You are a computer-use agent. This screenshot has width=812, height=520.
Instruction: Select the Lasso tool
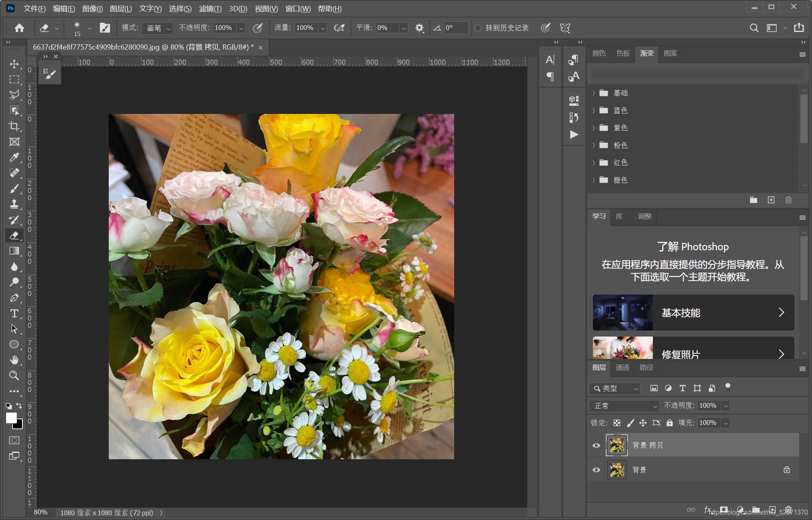[x=14, y=95]
